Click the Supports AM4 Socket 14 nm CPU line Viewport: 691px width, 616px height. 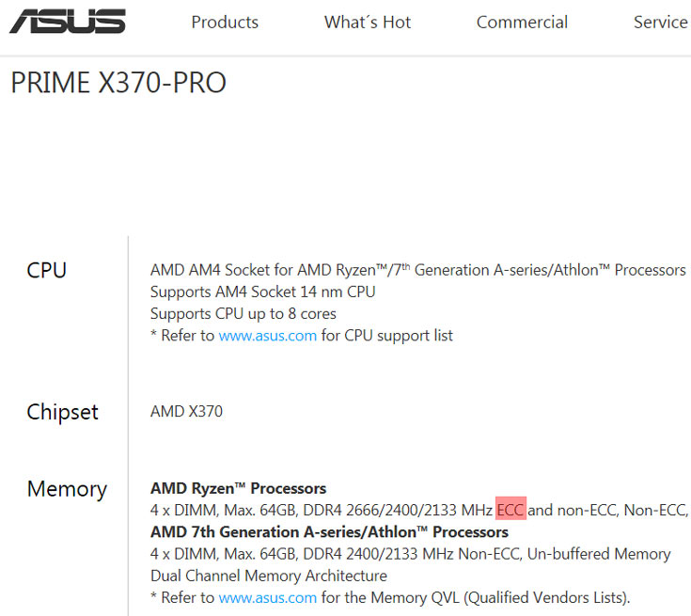(x=262, y=292)
